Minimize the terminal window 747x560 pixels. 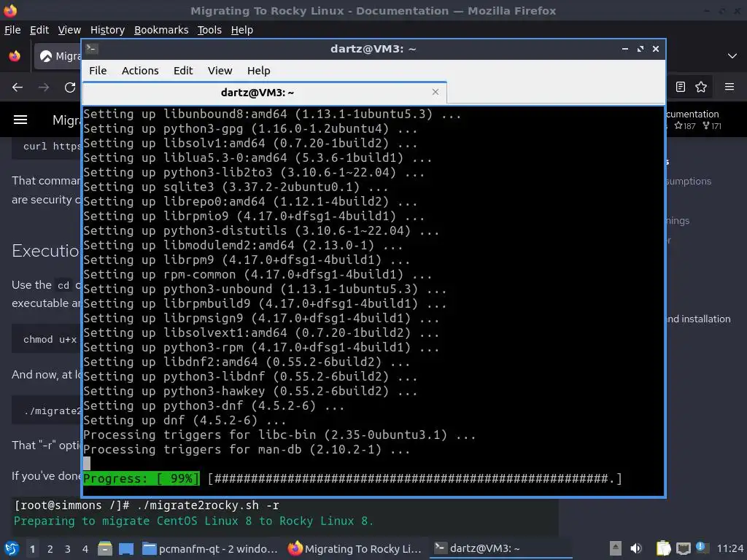point(625,49)
